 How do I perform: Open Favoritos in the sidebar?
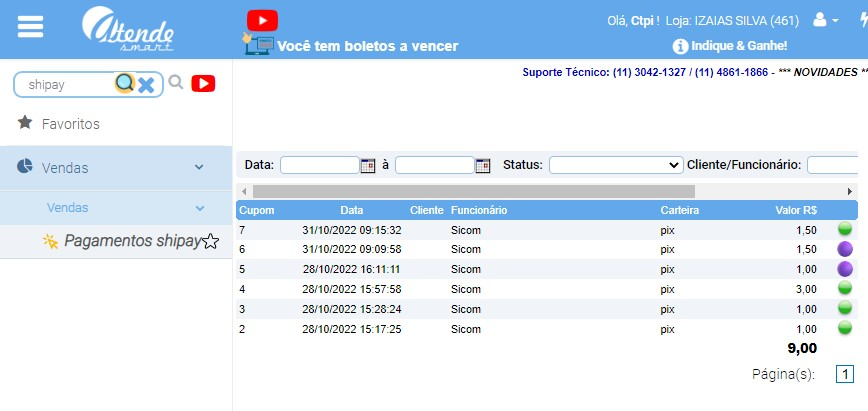70,124
